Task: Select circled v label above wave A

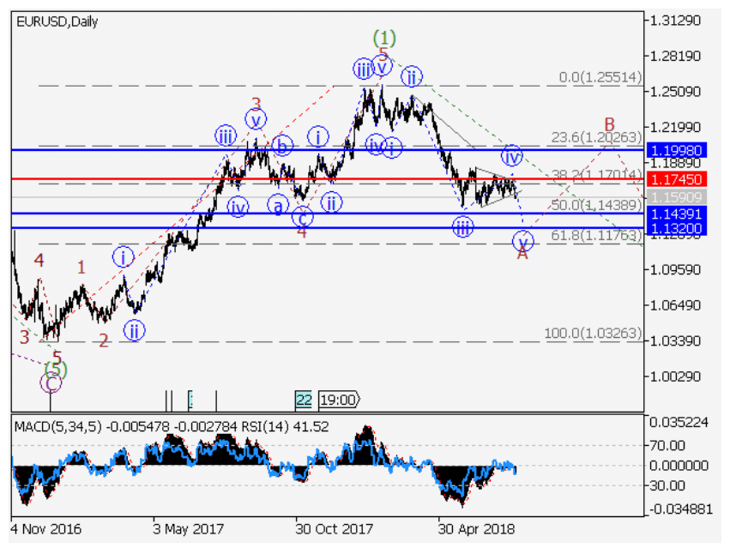Action: pyautogui.click(x=522, y=241)
